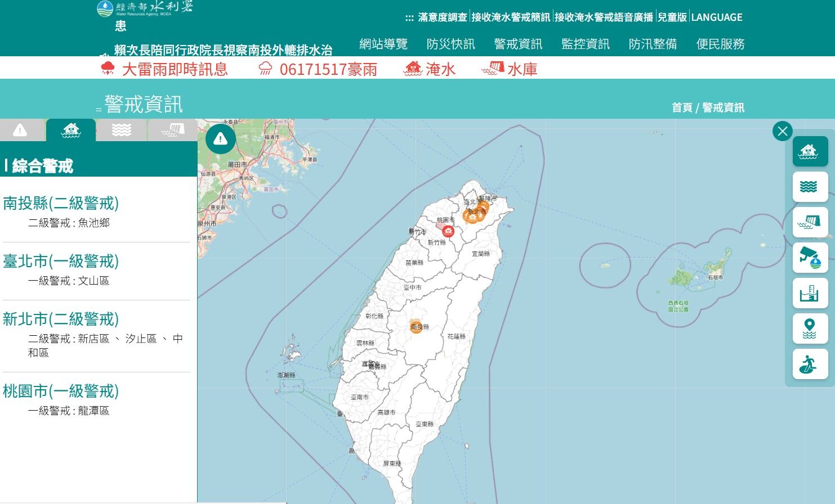
Task: Click the 屏東縣 label on the map
Action: pyautogui.click(x=392, y=463)
